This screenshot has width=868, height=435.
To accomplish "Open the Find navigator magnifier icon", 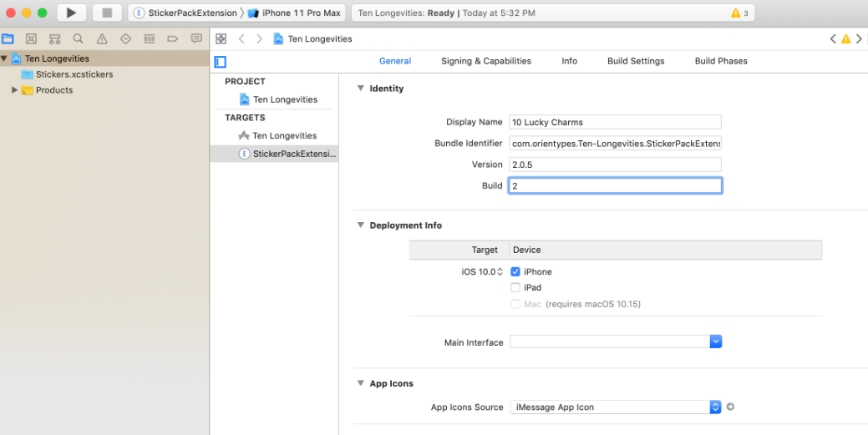I will pos(78,38).
